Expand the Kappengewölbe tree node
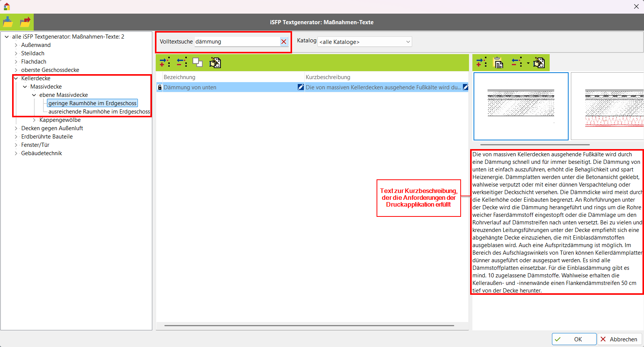Screen dimensions: 644x347 click(x=34, y=120)
